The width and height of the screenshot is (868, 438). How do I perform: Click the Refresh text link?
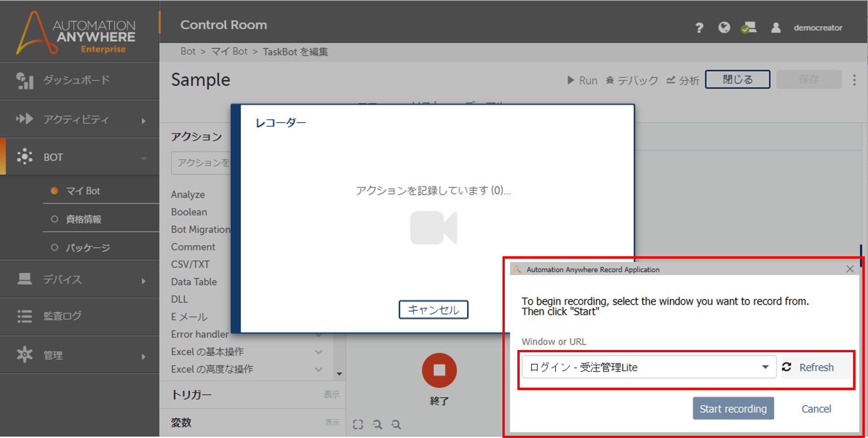tap(816, 367)
